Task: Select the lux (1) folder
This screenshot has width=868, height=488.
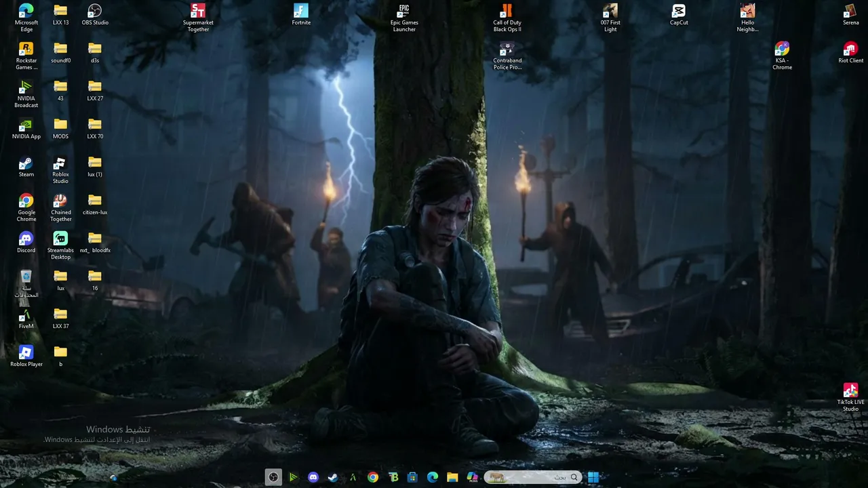Action: tap(95, 166)
